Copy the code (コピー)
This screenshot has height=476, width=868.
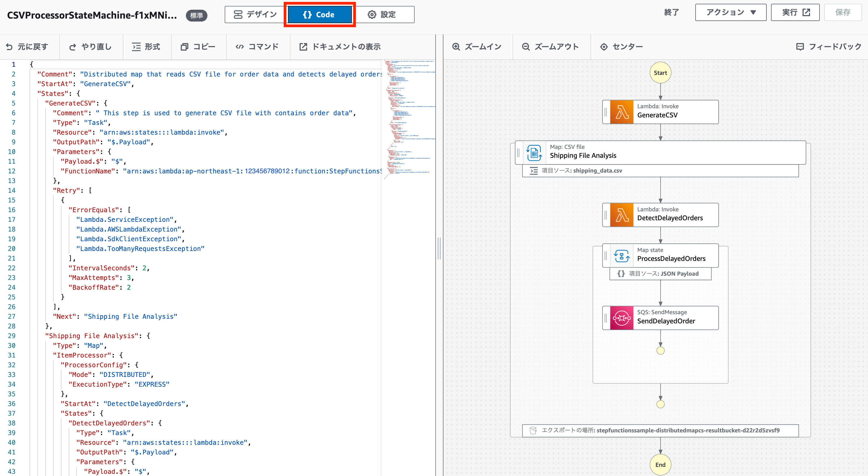pos(198,47)
